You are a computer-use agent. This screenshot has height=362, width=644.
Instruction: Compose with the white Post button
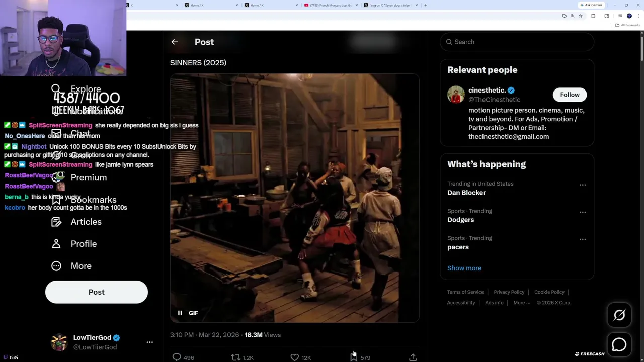coord(97,292)
